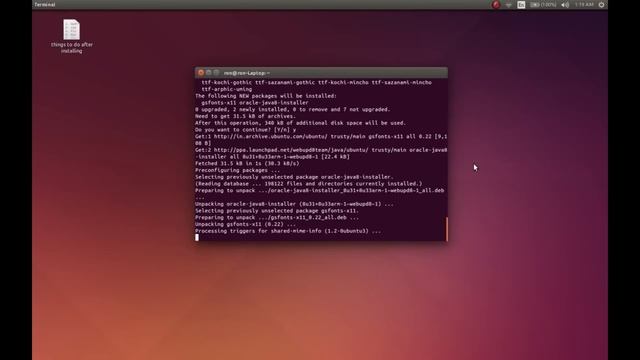Screen dimensions: 640x360
Task: Open the 'things to do after installing' desktop file
Action: tap(71, 36)
